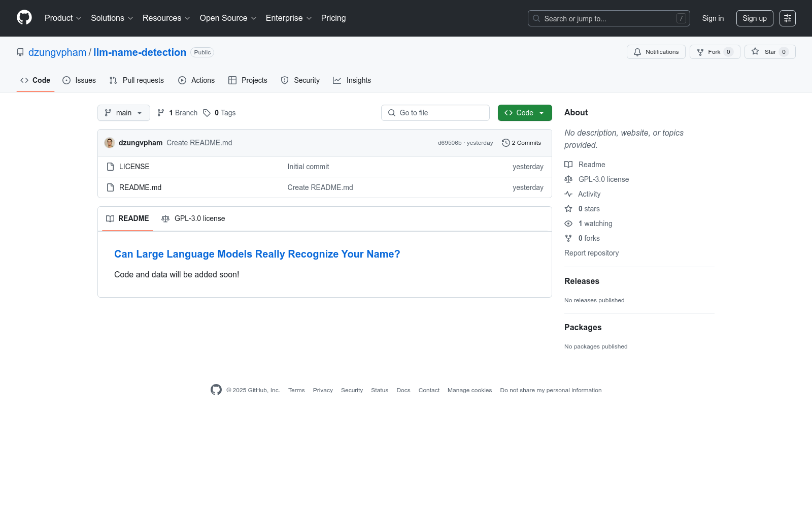Click Do not share my personal information
812x508 pixels.
(551, 390)
